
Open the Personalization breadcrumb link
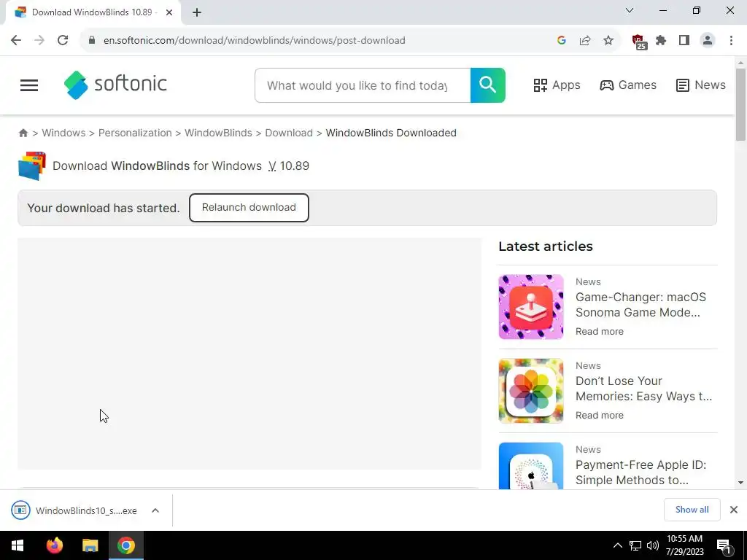point(135,133)
